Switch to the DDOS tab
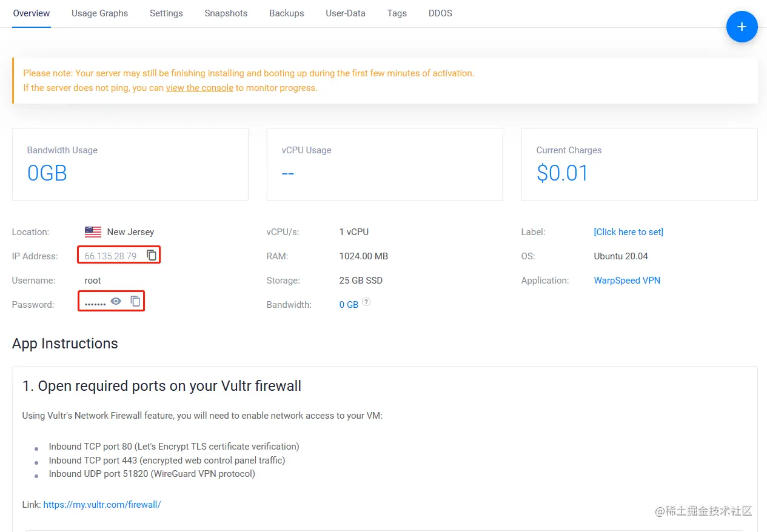The image size is (767, 532). coord(440,13)
